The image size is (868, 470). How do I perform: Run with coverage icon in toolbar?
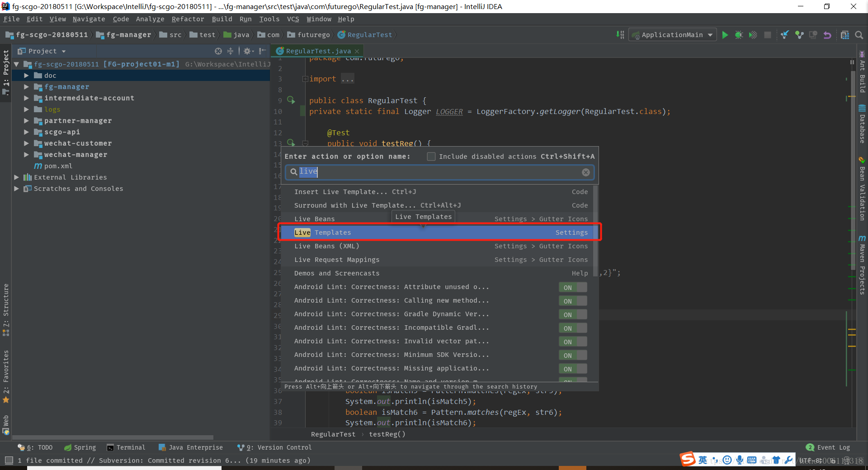click(753, 35)
